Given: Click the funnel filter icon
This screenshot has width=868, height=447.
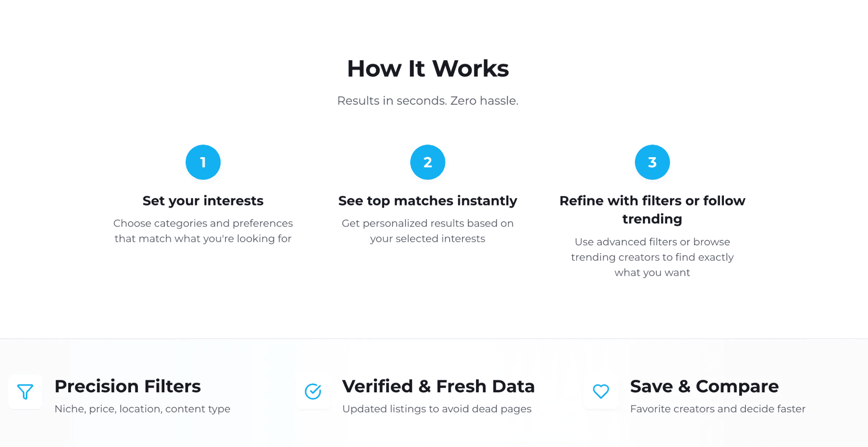Looking at the screenshot, I should [25, 392].
